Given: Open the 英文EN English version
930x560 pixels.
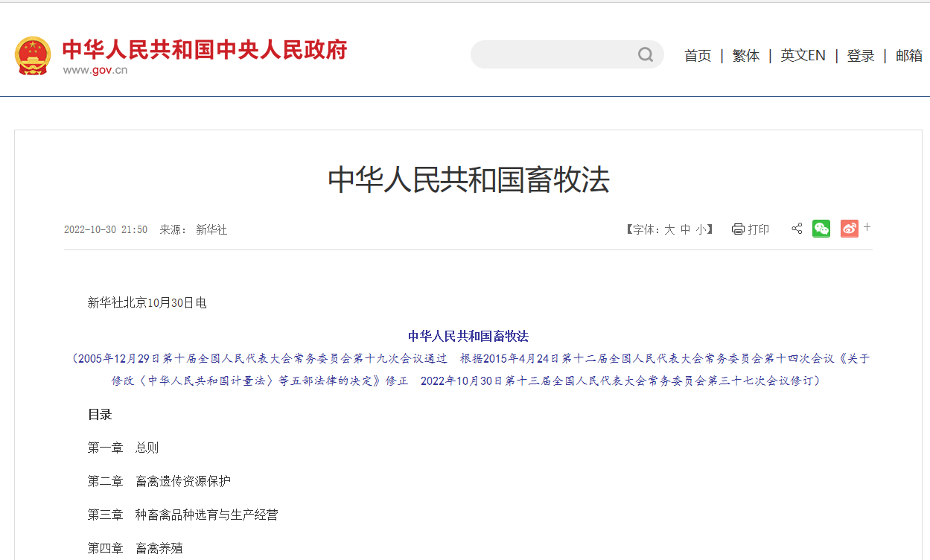Looking at the screenshot, I should click(803, 56).
